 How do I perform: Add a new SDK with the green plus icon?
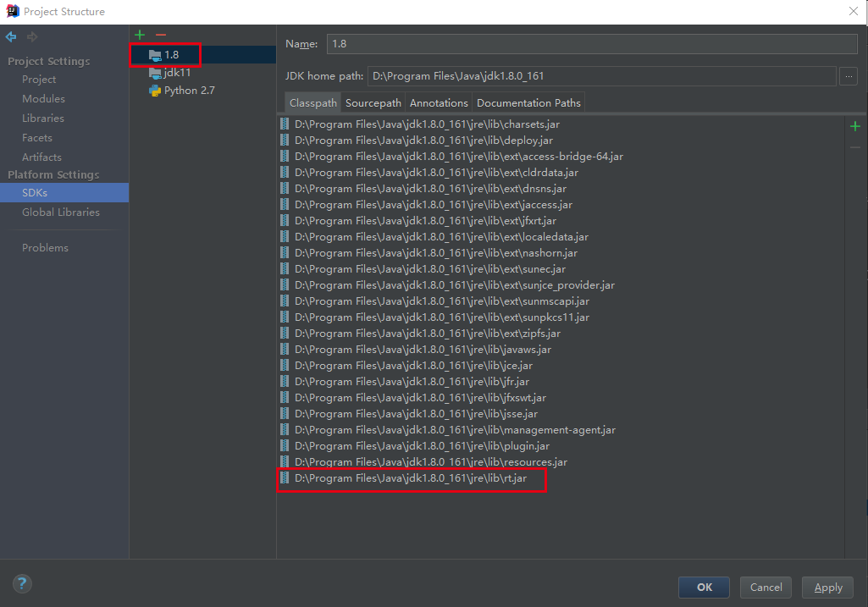(x=139, y=34)
